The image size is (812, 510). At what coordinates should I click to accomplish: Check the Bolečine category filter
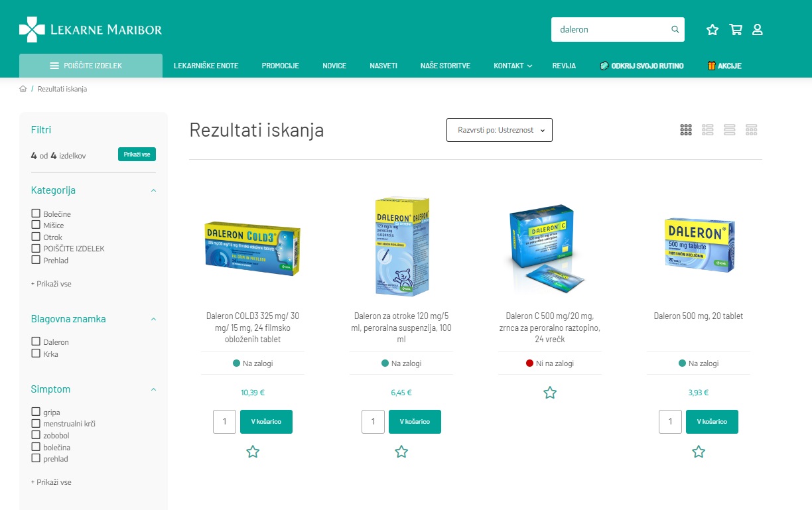tap(36, 214)
